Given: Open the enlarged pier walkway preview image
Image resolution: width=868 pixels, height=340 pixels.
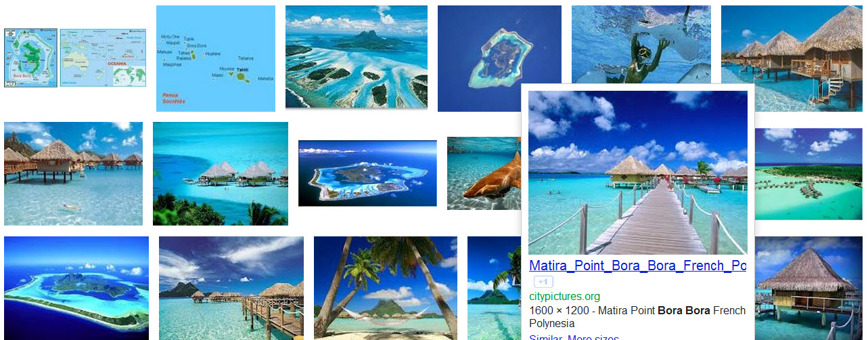Looking at the screenshot, I should (637, 173).
